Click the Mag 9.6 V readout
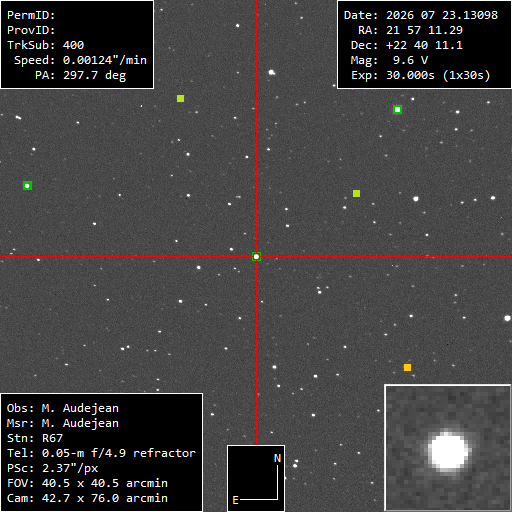Viewport: 512px width, 512px height. click(x=389, y=60)
